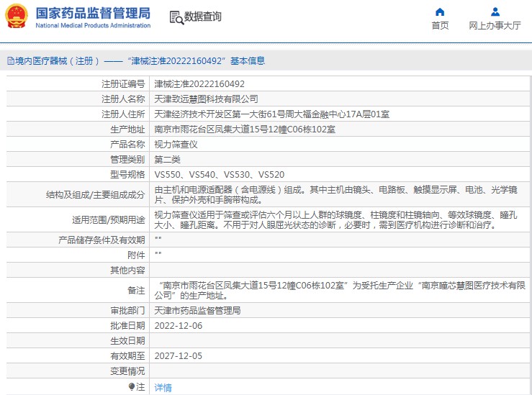Screen dimensions: 532x395
Task: Select management class 第二类
Action: pyautogui.click(x=167, y=159)
